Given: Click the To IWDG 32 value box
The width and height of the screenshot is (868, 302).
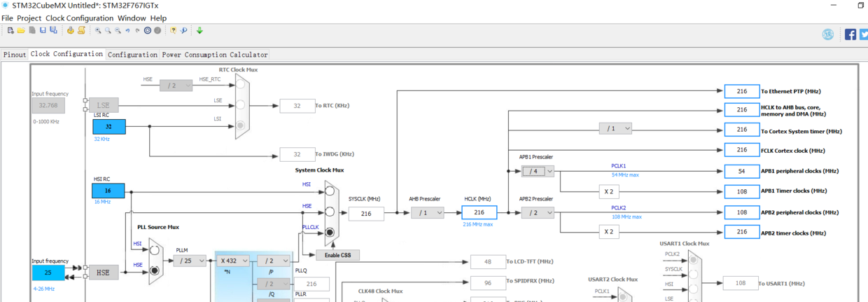Looking at the screenshot, I should click(x=297, y=154).
